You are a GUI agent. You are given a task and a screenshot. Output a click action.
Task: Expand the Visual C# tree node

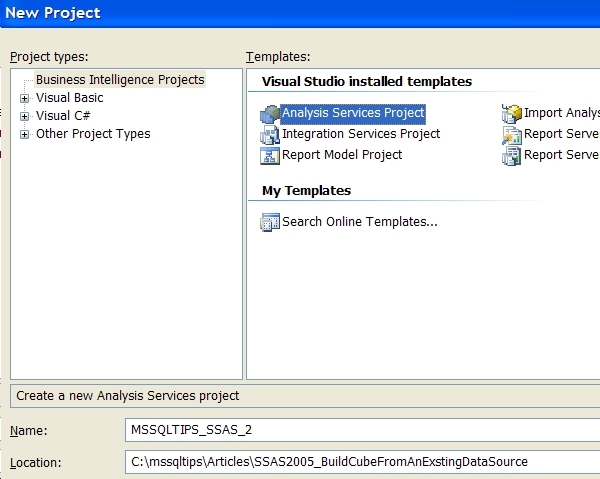(x=24, y=116)
